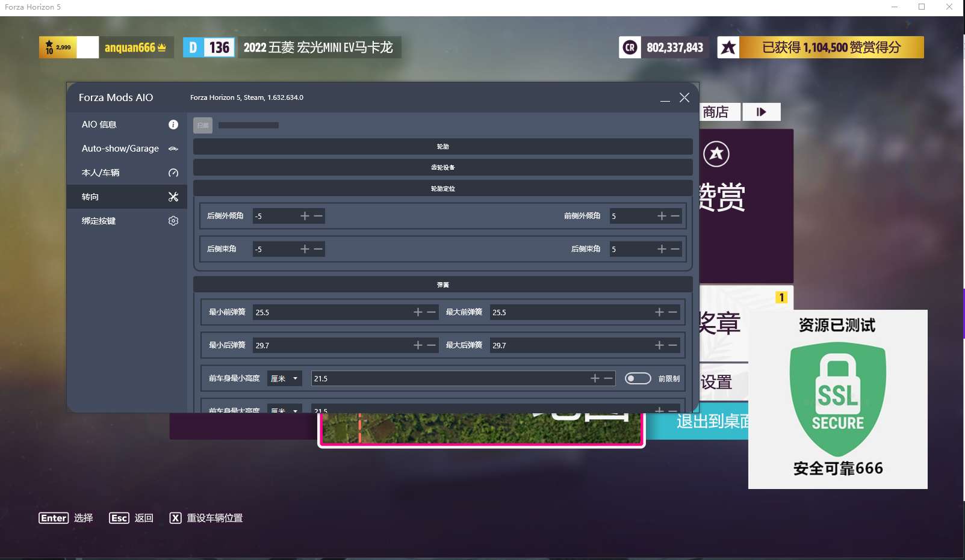Increase 最大后弹簧 with its plus icon

point(659,345)
